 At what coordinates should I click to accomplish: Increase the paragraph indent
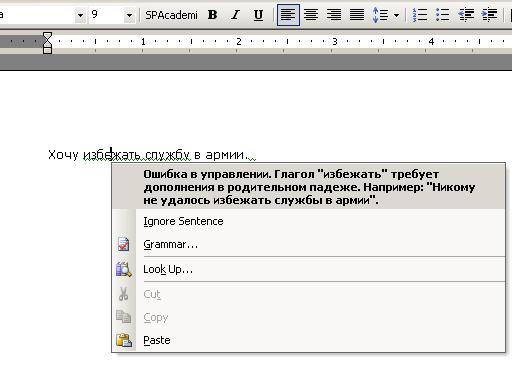489,15
